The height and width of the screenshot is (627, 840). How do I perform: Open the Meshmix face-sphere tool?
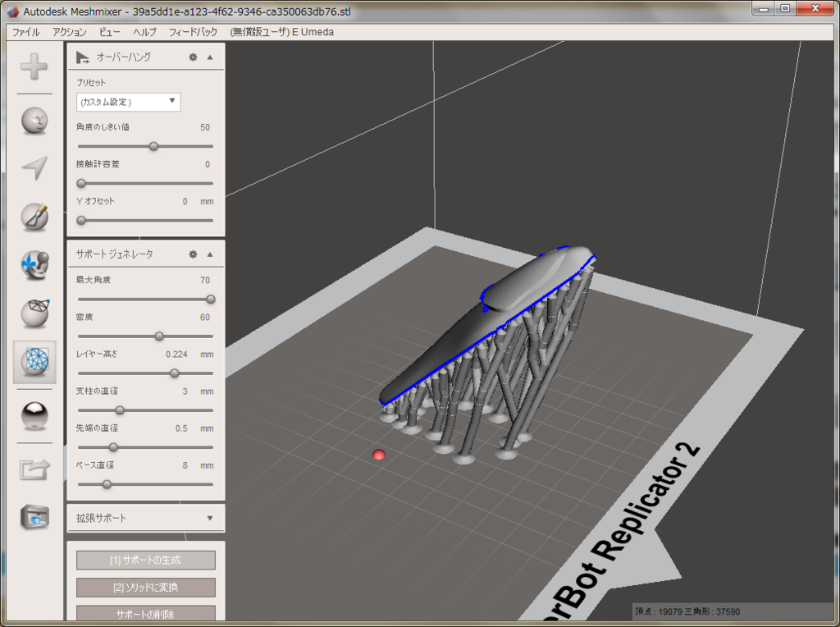[34, 120]
